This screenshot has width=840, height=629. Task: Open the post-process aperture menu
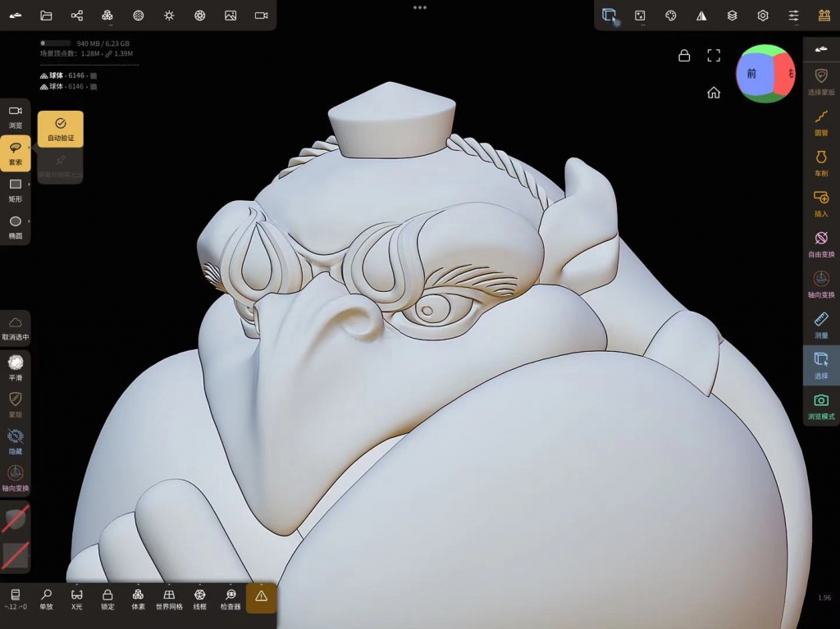point(200,16)
